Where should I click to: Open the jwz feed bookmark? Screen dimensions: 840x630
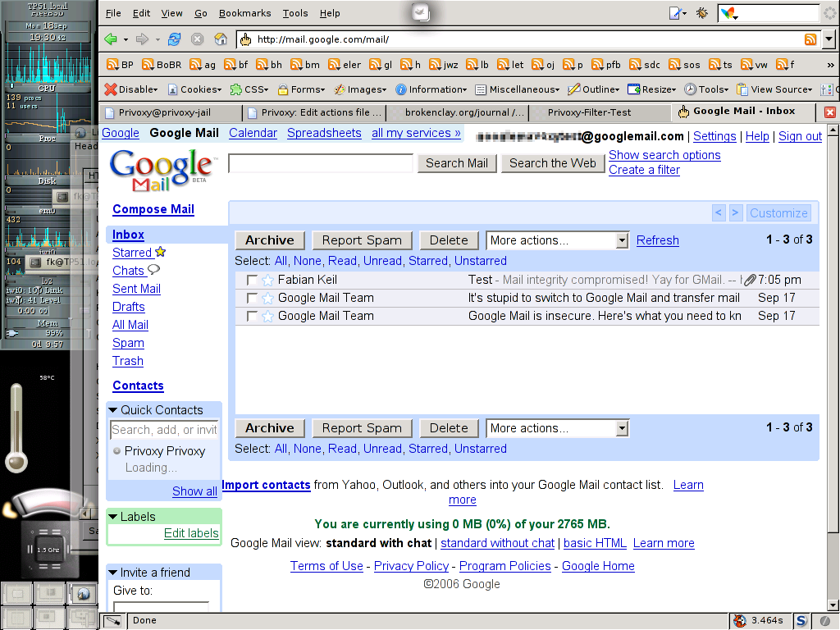pos(444,65)
